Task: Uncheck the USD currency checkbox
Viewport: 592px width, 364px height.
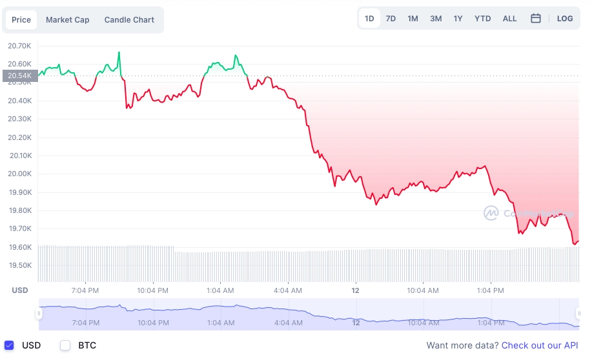Action: click(9, 345)
